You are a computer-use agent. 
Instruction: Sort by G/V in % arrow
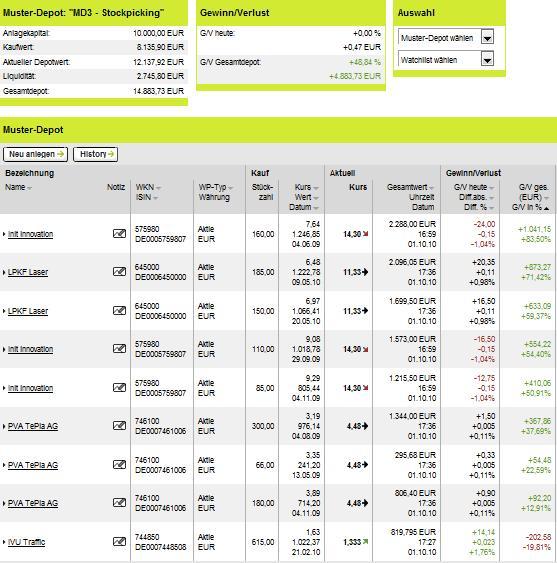(x=546, y=208)
